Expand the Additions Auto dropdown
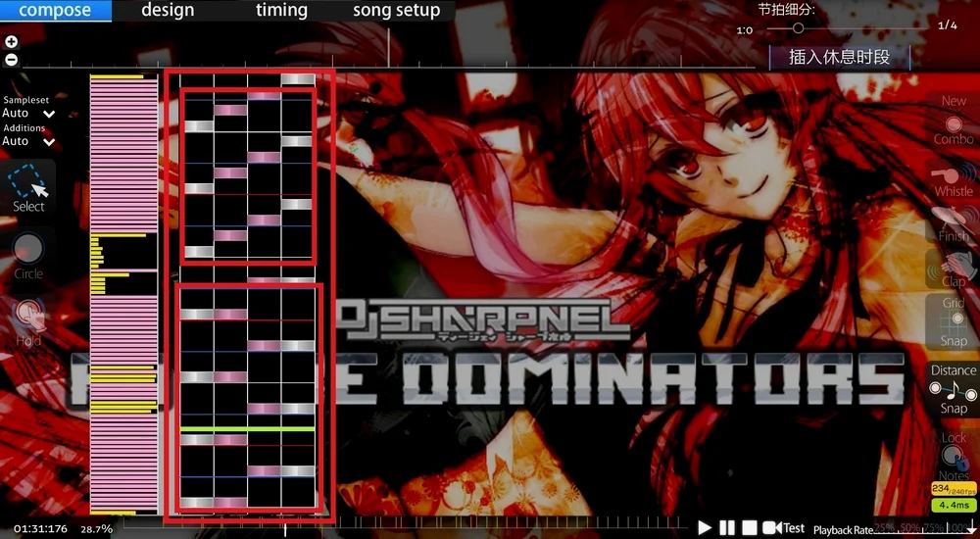This screenshot has height=539, width=980. click(28, 141)
